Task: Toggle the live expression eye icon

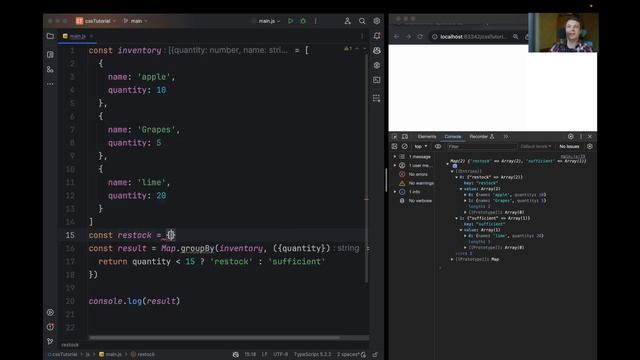Action: tap(438, 147)
